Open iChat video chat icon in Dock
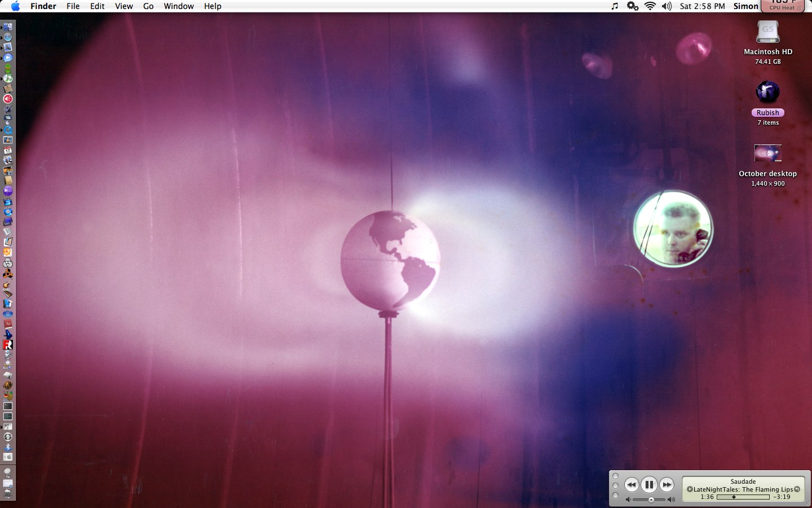The height and width of the screenshot is (508, 812). (x=7, y=57)
